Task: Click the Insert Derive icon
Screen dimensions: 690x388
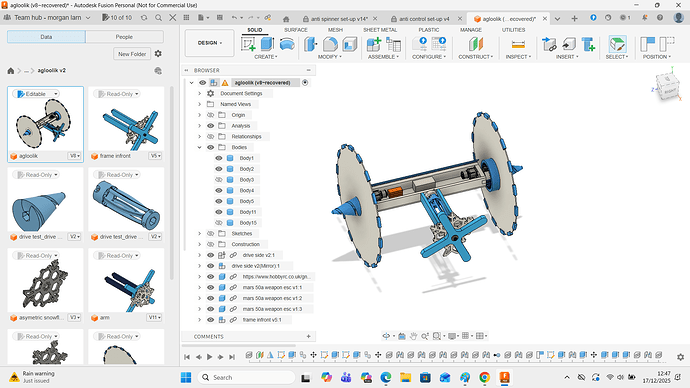Action: pyautogui.click(x=549, y=44)
